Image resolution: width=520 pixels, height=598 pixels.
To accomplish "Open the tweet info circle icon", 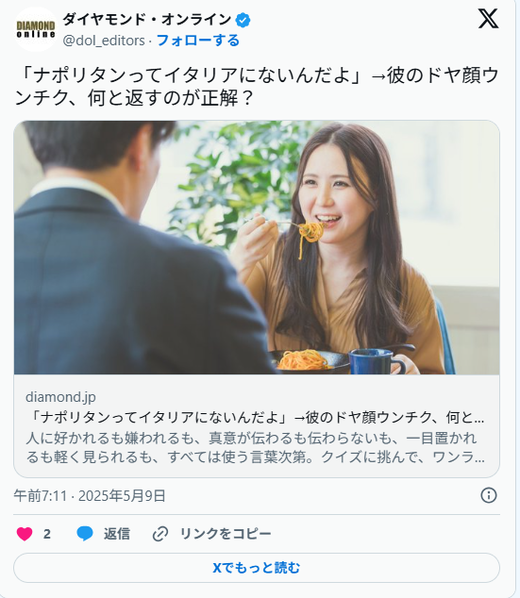I will coord(489,495).
